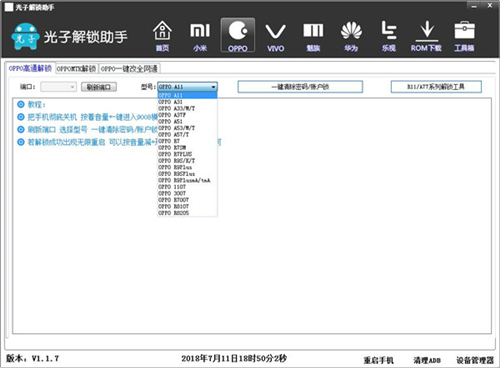
Task: Select the 乐视 LeTV brand icon
Action: (389, 36)
